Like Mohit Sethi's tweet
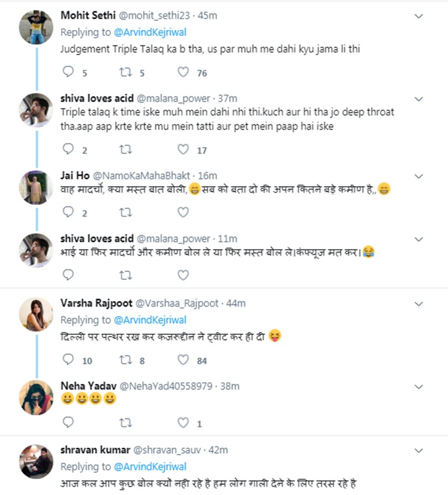Image resolution: width=448 pixels, height=495 pixels. [183, 73]
